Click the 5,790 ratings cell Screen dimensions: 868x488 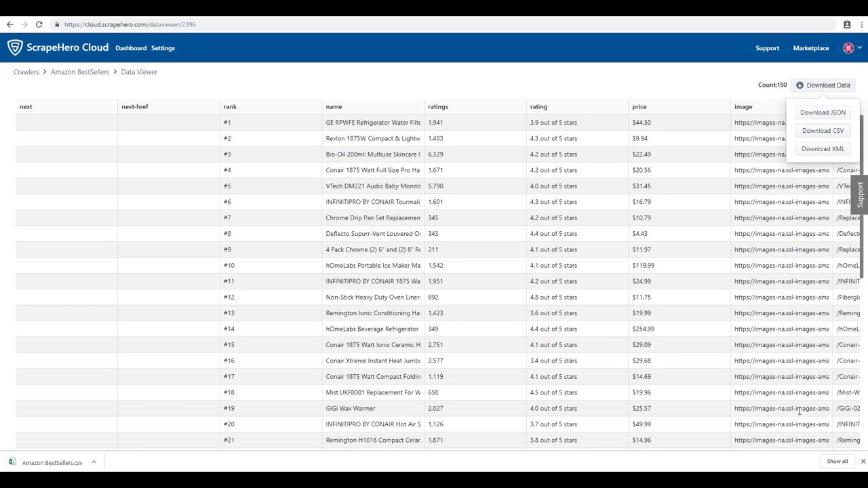coord(475,186)
